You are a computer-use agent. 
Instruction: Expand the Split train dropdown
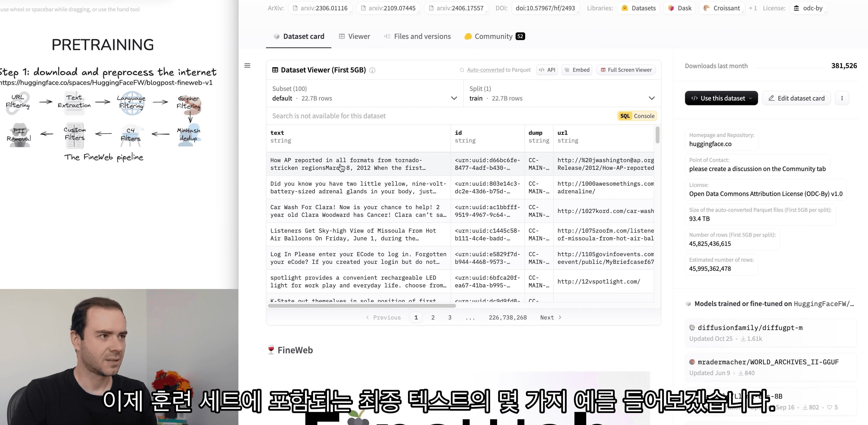pyautogui.click(x=562, y=94)
